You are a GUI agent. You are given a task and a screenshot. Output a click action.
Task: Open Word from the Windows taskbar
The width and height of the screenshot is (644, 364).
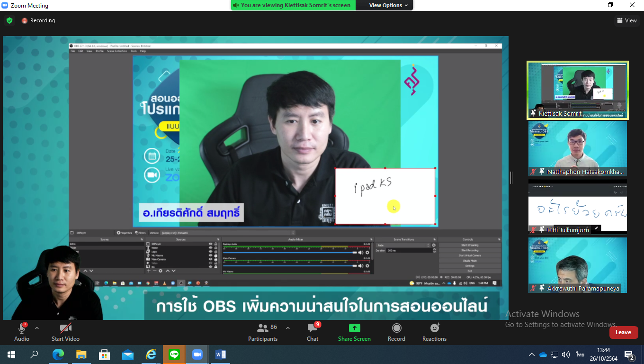(x=221, y=354)
